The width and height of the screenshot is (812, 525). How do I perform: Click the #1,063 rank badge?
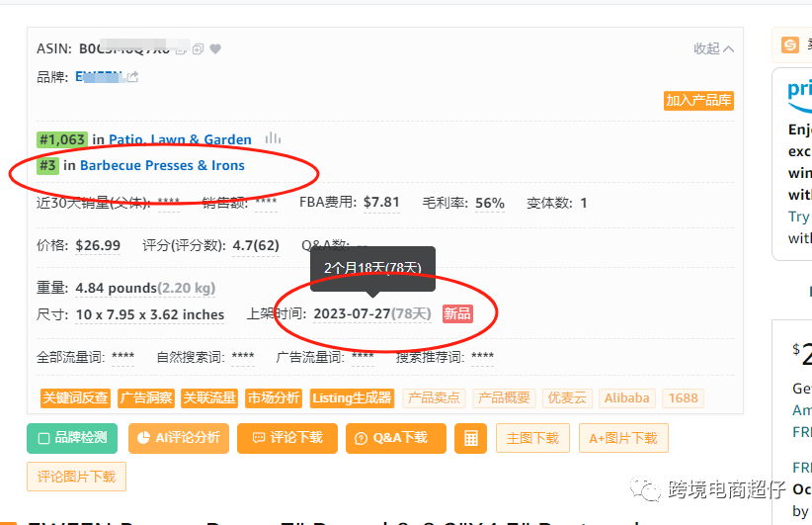(62, 139)
